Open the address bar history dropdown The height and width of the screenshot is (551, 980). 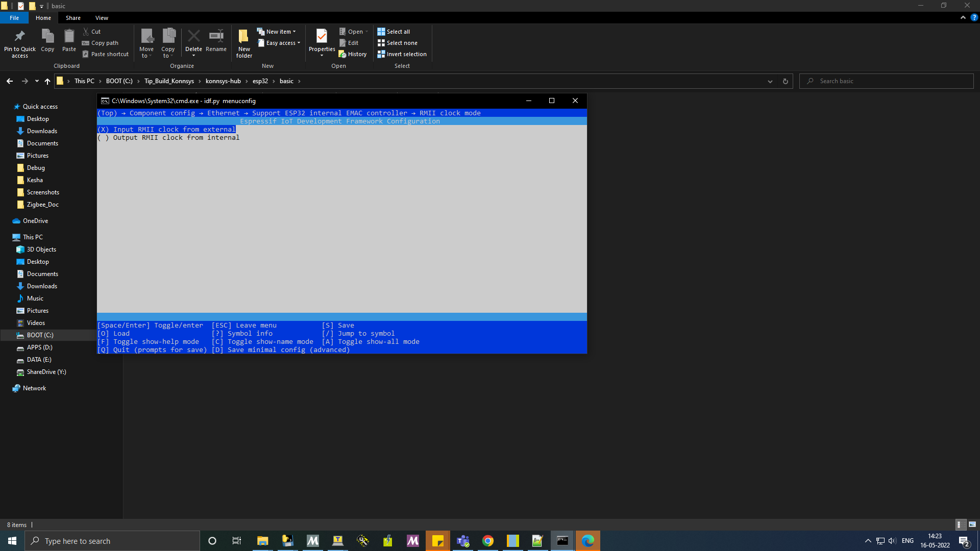pyautogui.click(x=770, y=81)
